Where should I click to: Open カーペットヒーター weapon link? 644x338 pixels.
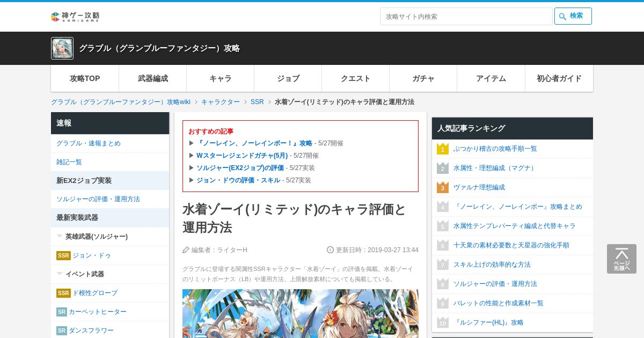(98, 312)
